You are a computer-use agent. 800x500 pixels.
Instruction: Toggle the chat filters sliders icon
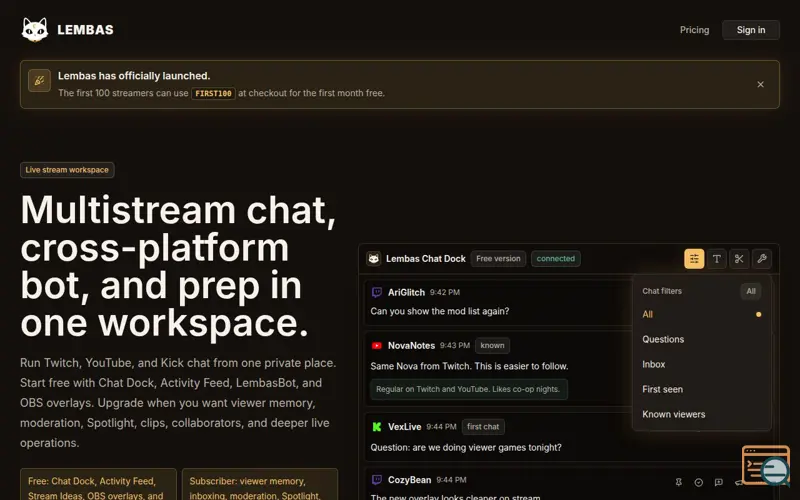coord(694,259)
